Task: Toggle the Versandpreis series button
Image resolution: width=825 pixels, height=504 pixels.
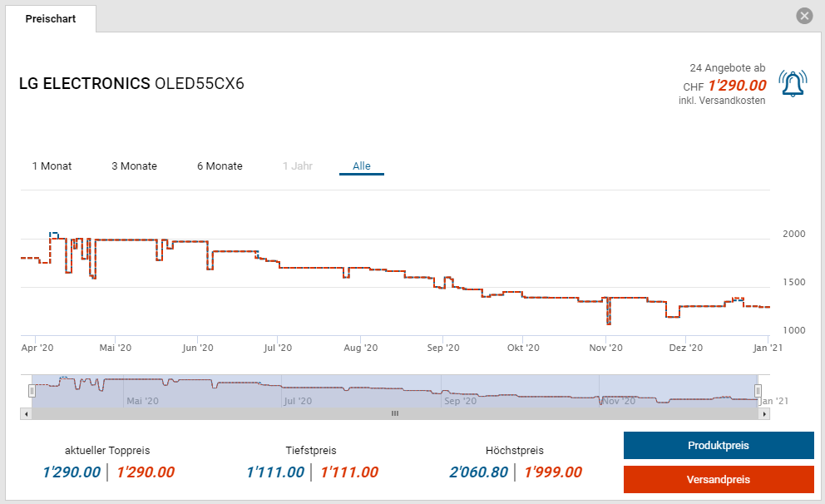Action: click(x=719, y=480)
